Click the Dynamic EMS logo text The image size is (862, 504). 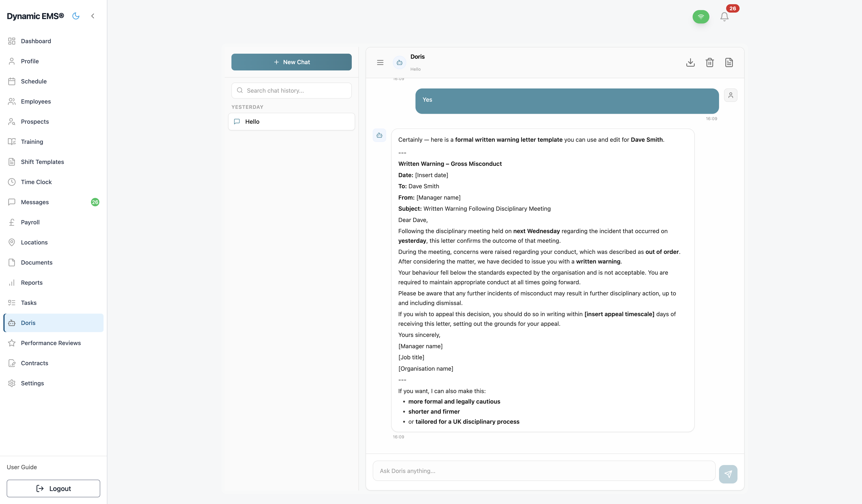pyautogui.click(x=35, y=16)
